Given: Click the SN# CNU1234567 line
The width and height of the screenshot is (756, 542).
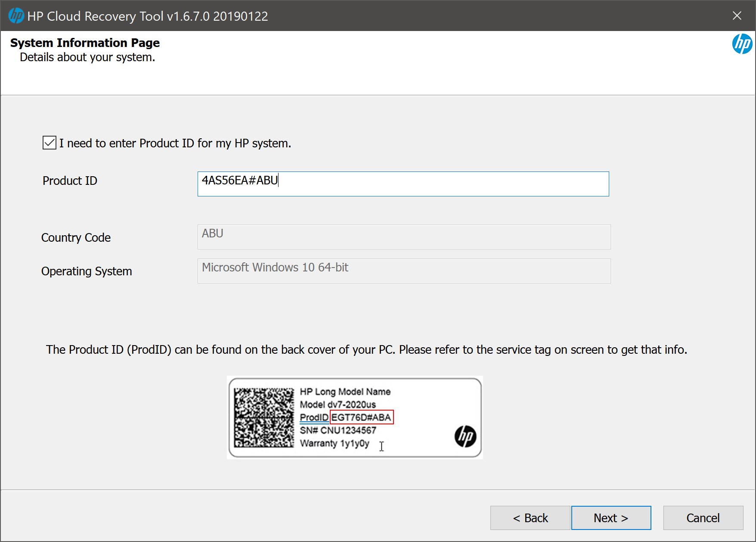Looking at the screenshot, I should pos(338,430).
